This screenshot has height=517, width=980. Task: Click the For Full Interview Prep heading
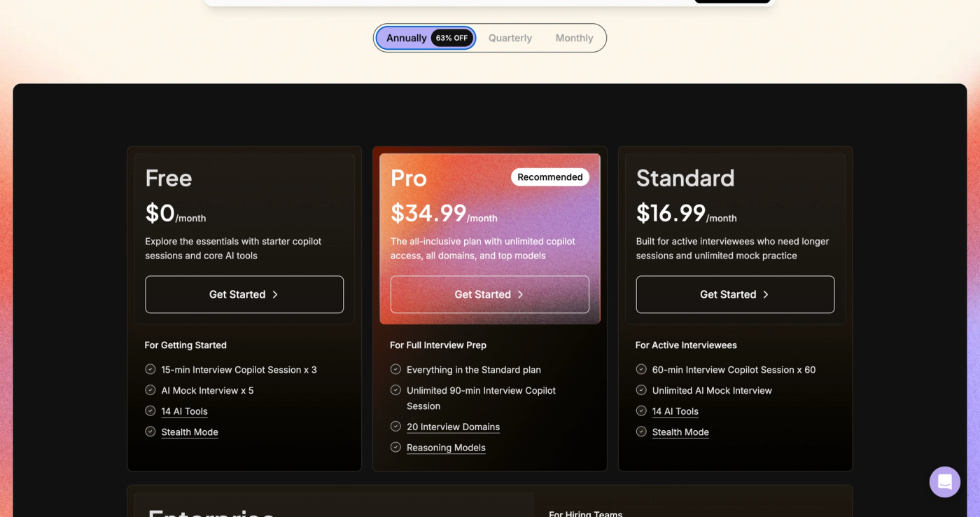point(438,345)
